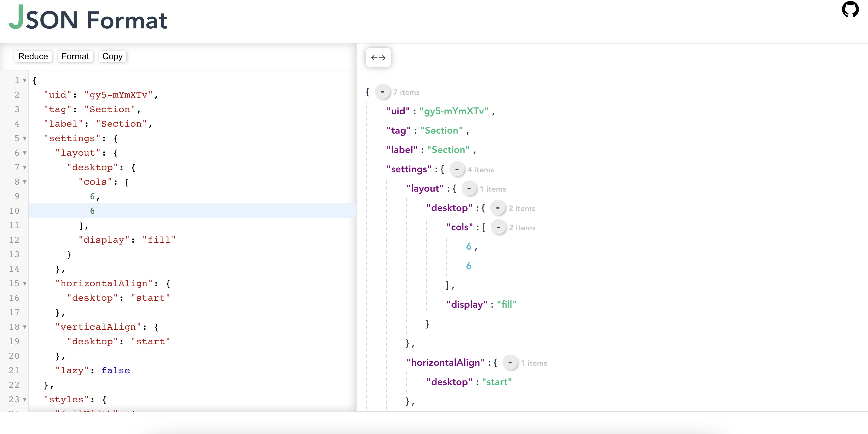Collapse the horizontalAlign node in tree view
The width and height of the screenshot is (868, 434).
point(510,363)
